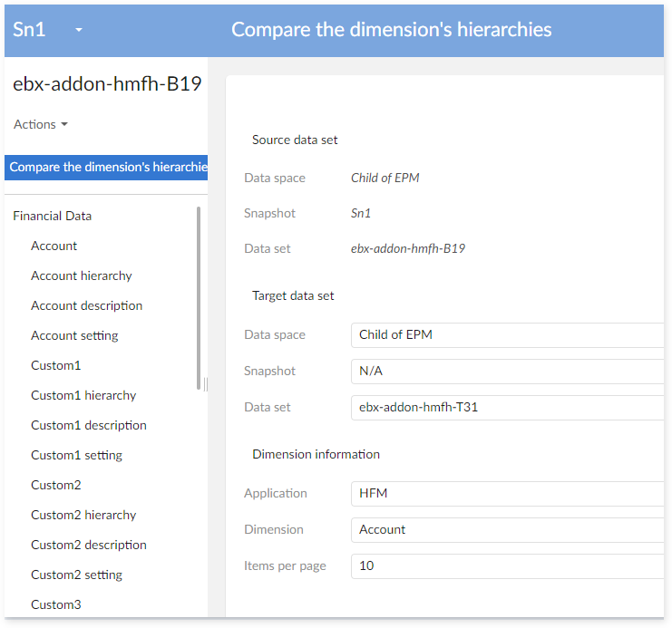This screenshot has width=672, height=628.
Task: Open target Snapshot N/A dropdown
Action: point(506,371)
